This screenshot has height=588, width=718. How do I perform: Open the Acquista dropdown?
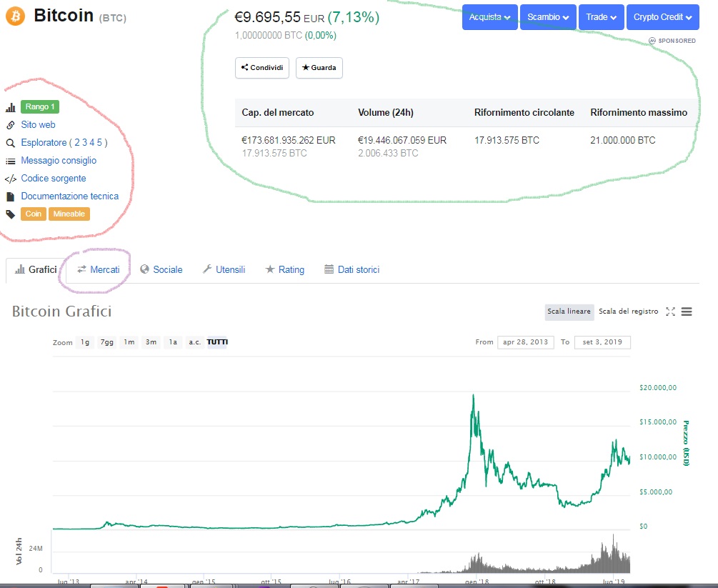490,17
